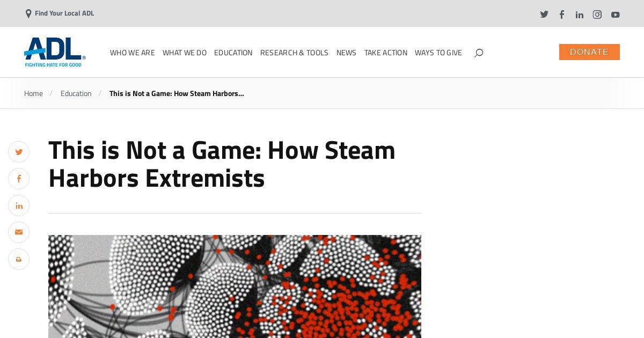Click Find Your Local ADL link
Image resolution: width=644 pixels, height=338 pixels.
(x=64, y=13)
